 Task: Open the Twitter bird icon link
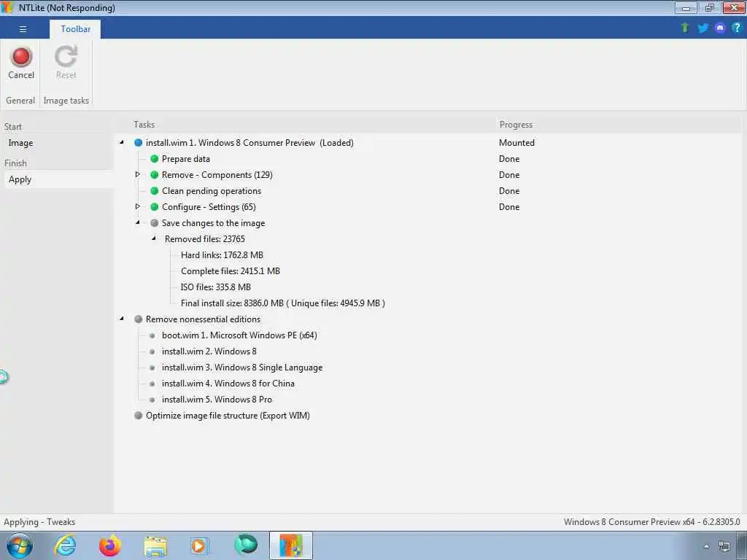pyautogui.click(x=703, y=28)
